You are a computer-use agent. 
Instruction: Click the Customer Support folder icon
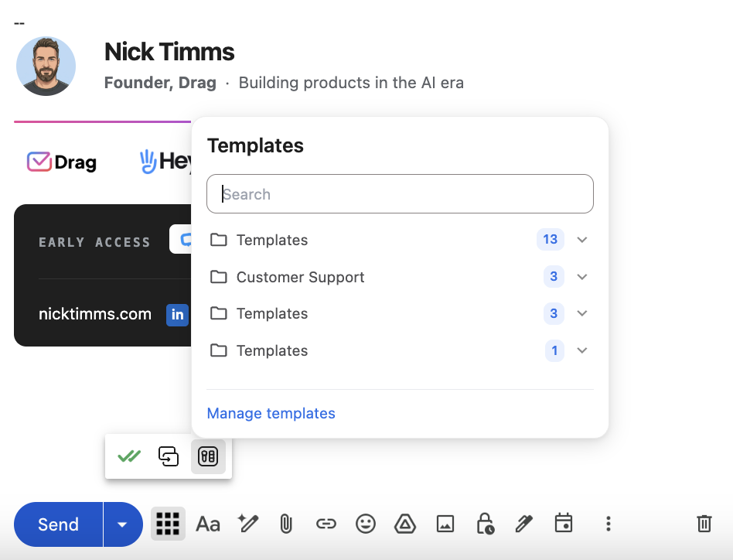click(x=218, y=277)
